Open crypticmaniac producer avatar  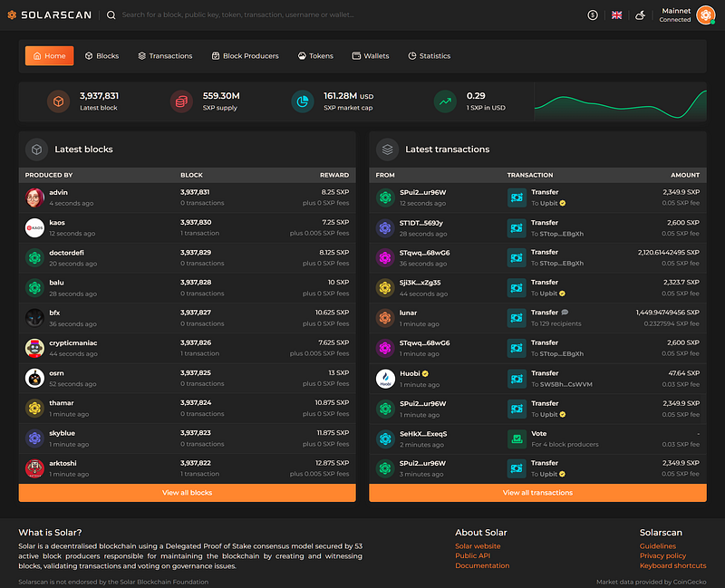(x=34, y=348)
